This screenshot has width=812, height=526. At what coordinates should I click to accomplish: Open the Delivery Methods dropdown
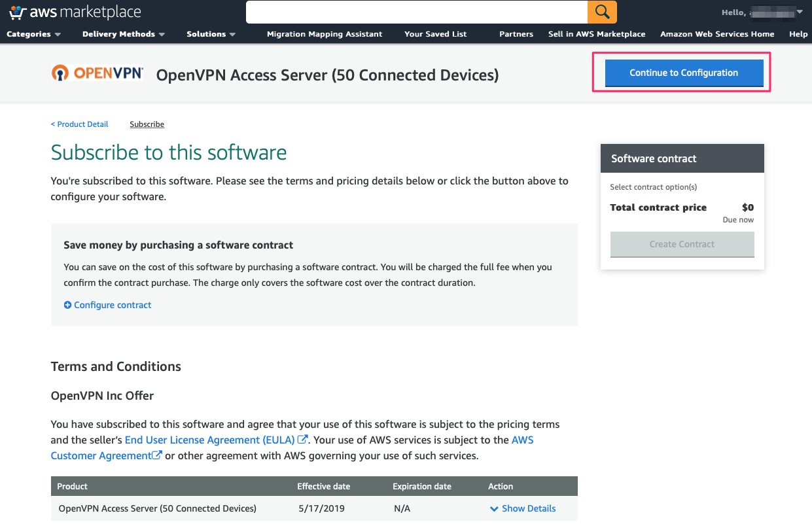click(x=124, y=34)
